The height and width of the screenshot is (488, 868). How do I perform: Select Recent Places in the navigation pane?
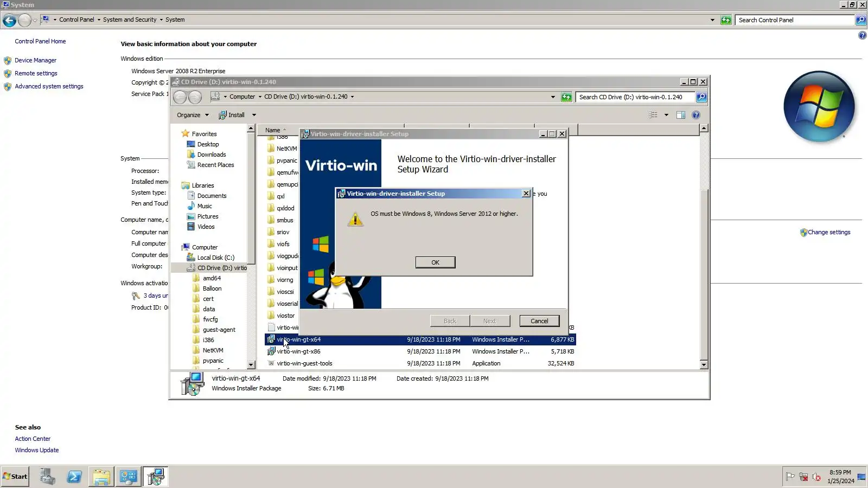[215, 165]
